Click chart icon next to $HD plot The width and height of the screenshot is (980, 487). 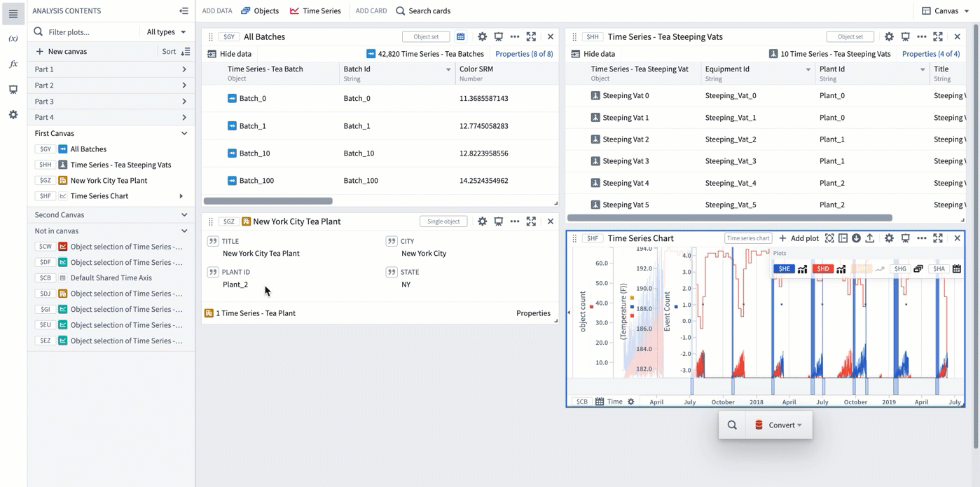click(x=841, y=268)
